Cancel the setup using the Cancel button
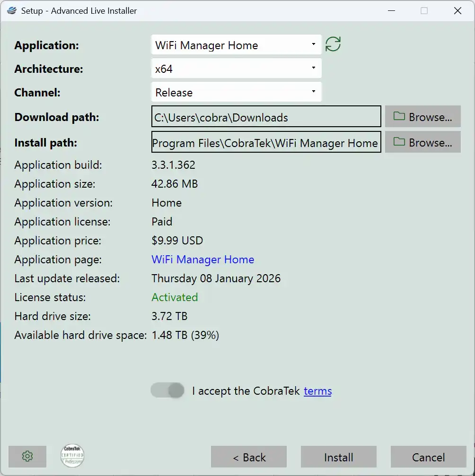 pos(428,457)
